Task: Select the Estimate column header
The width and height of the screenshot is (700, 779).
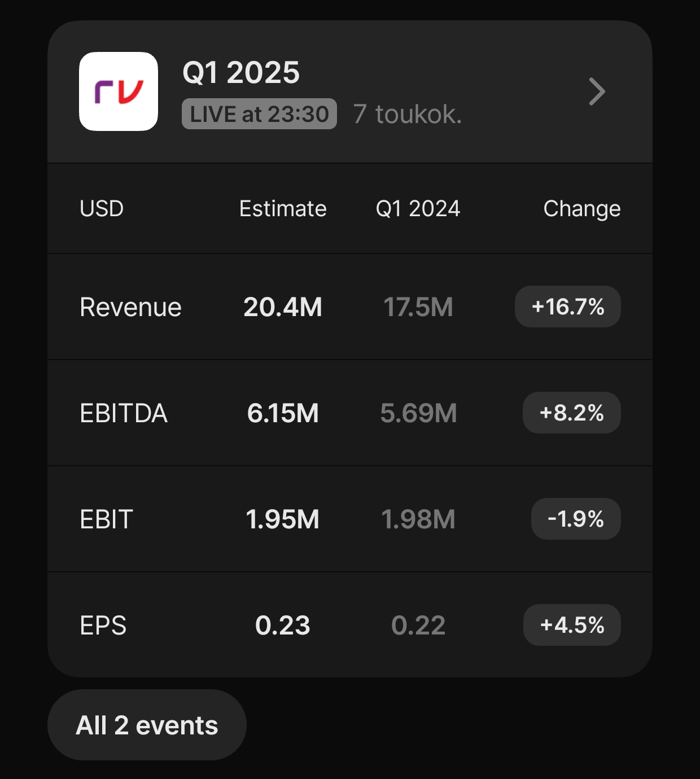Action: pyautogui.click(x=283, y=208)
